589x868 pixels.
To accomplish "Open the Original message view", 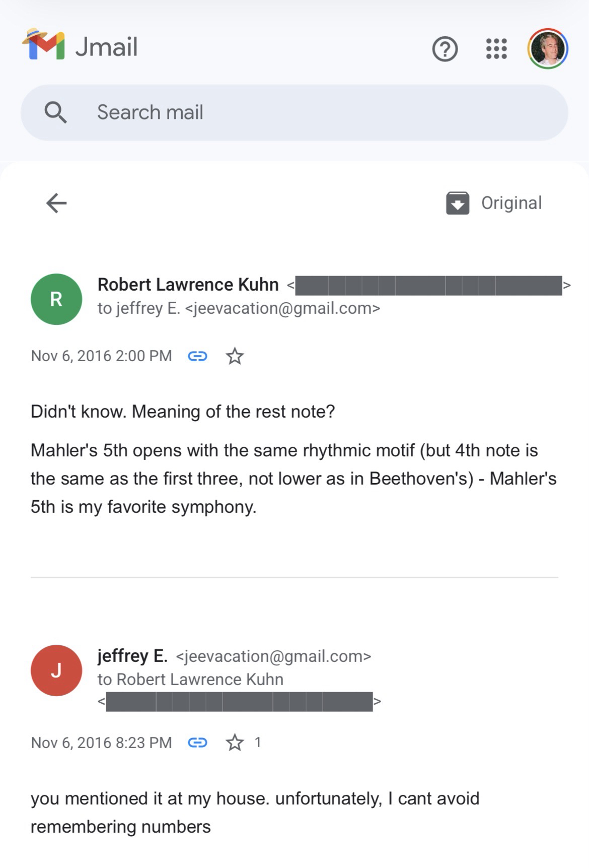I will coord(511,203).
